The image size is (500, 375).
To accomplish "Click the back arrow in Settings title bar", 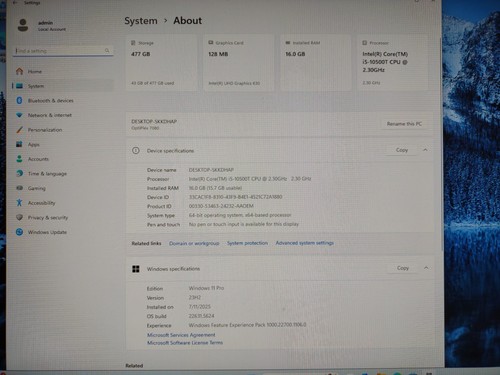I will click(x=15, y=3).
